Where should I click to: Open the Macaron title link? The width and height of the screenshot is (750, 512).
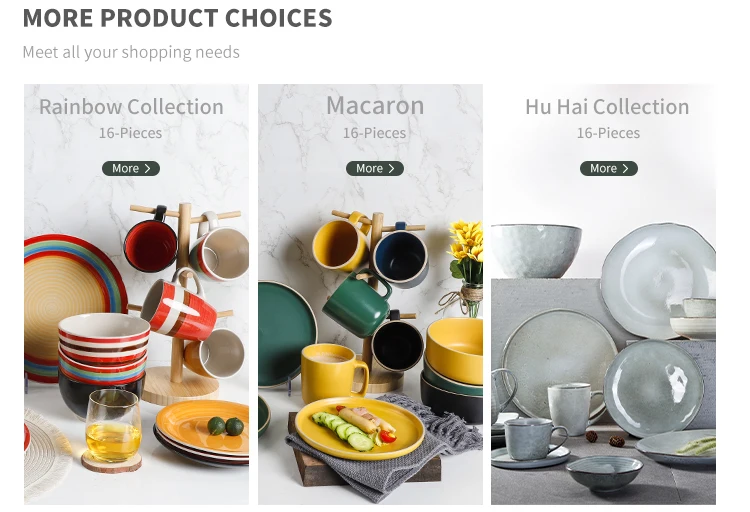[375, 105]
